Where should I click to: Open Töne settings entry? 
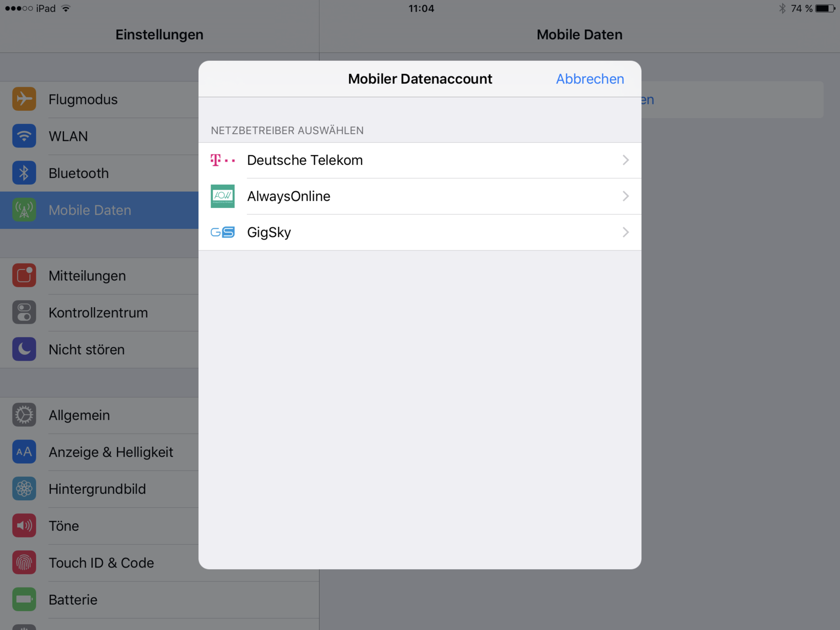point(99,526)
